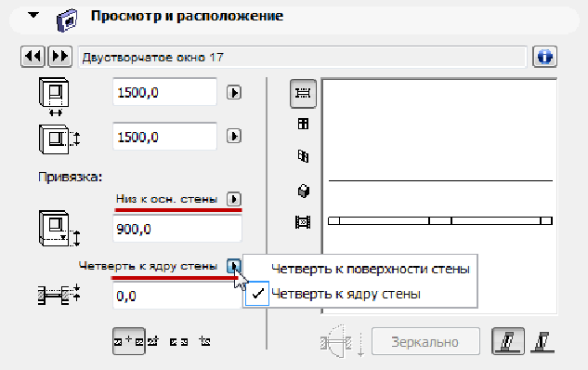This screenshot has height=370, width=588.
Task: Click the window width dimension icon
Action: pyautogui.click(x=54, y=97)
